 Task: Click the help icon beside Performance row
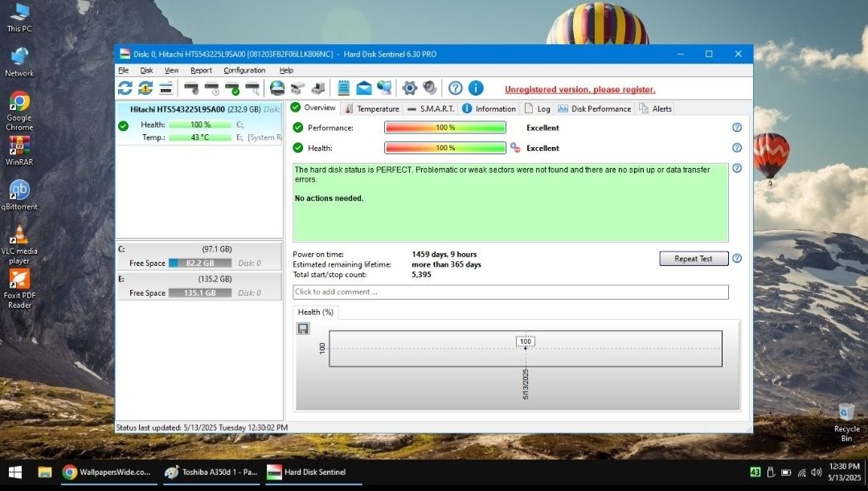point(737,127)
